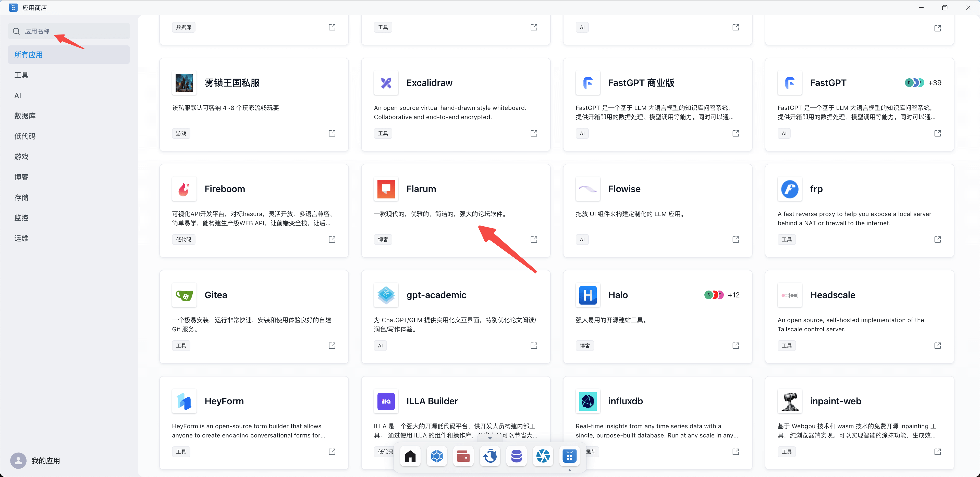
Task: Click the frp blue circle logo
Action: (x=790, y=189)
